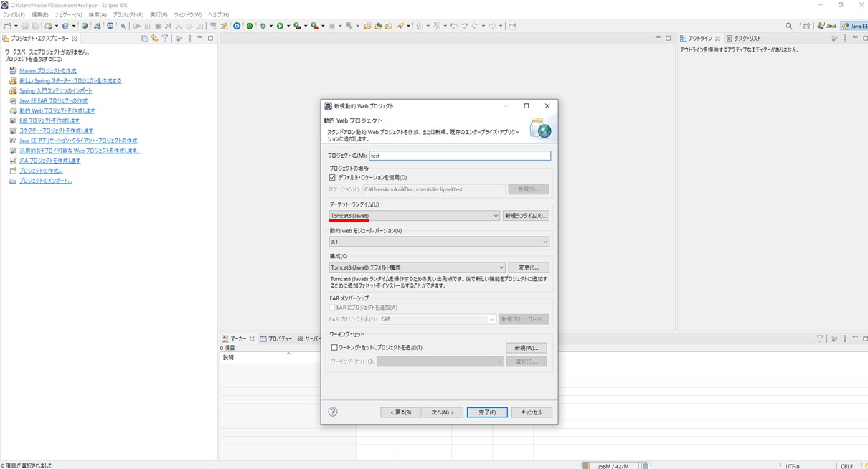Uncheck the Use default location checkbox
The image size is (868, 469).
[x=332, y=177]
